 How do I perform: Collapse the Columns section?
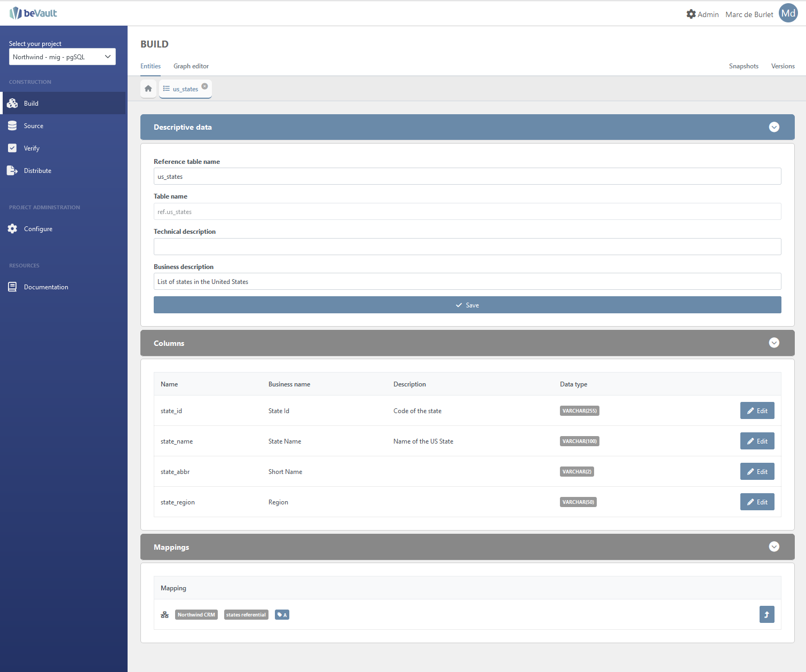(x=774, y=343)
